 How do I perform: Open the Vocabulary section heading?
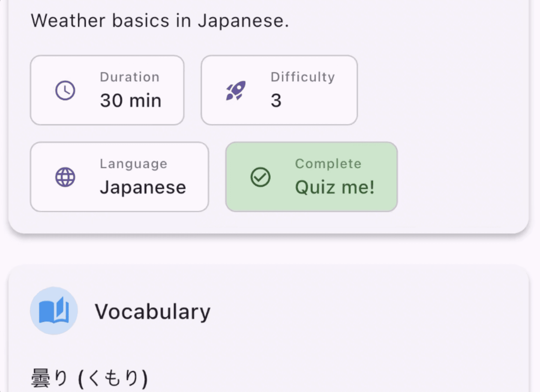point(152,312)
